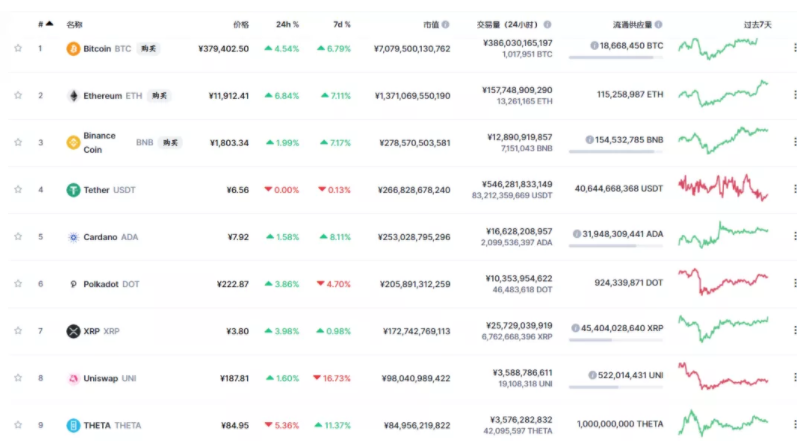Star Ethereum as a favorite
This screenshot has height=441, width=797.
18,95
